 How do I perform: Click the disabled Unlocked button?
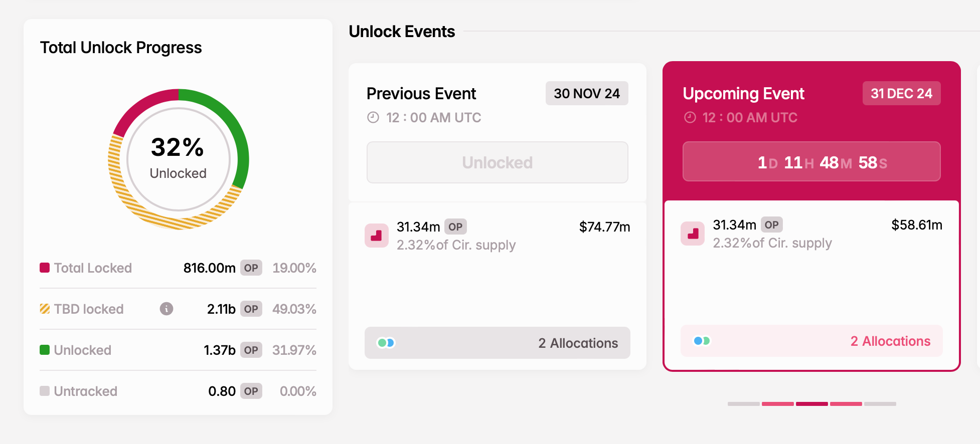point(497,162)
